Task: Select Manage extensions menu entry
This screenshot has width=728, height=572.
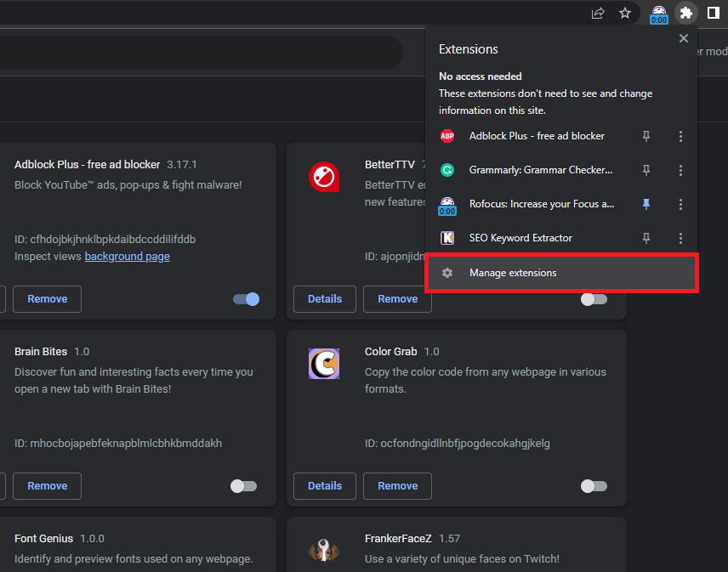Action: (x=561, y=273)
